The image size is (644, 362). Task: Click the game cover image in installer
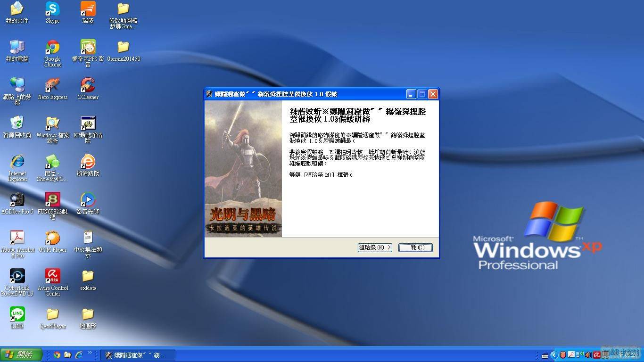click(x=243, y=169)
